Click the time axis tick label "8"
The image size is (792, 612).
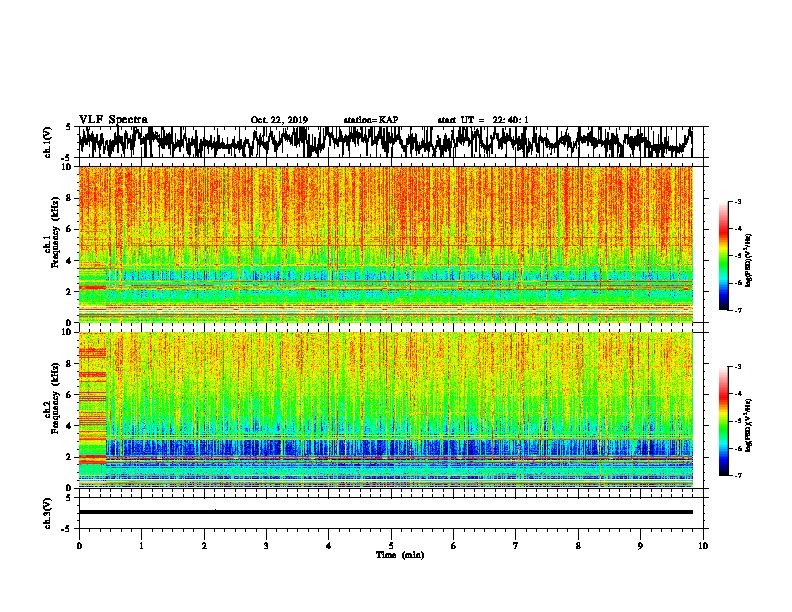pyautogui.click(x=578, y=546)
